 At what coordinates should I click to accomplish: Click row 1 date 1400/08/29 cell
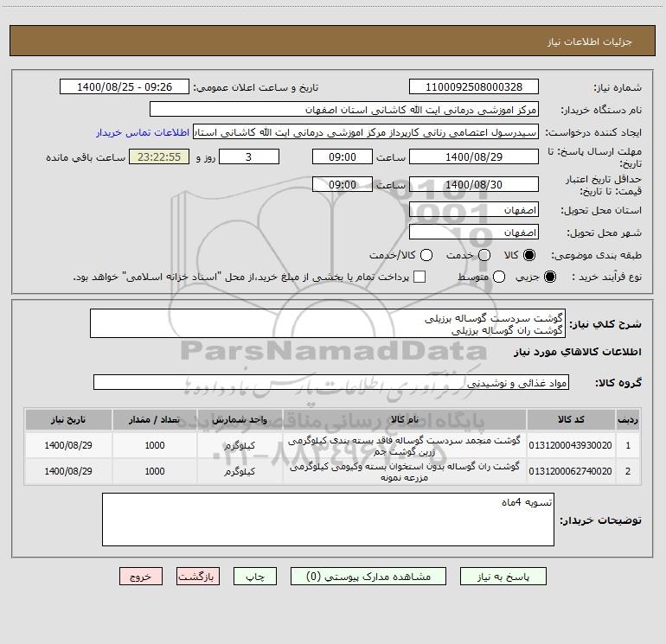coord(68,445)
